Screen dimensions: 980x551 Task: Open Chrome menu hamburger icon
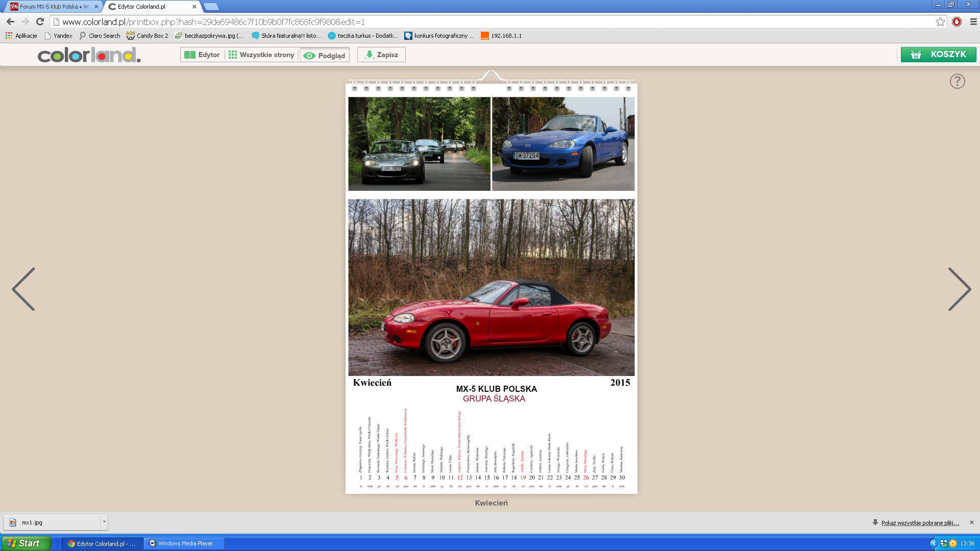(973, 22)
